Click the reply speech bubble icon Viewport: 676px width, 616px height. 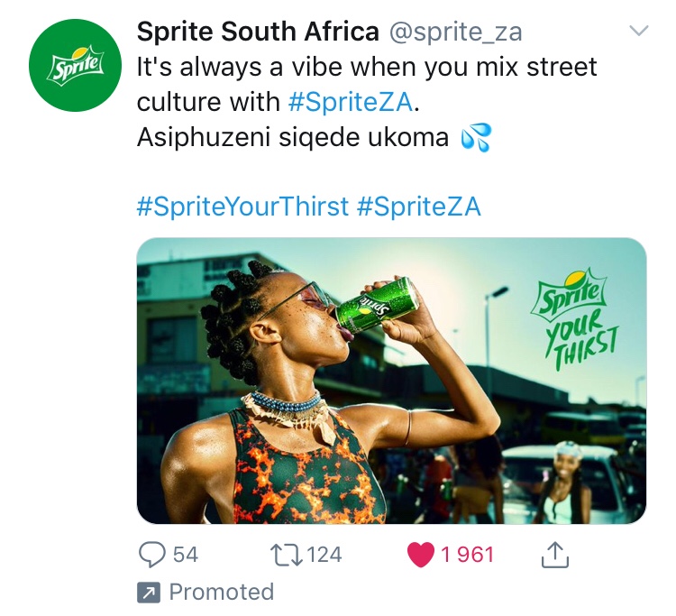[153, 554]
